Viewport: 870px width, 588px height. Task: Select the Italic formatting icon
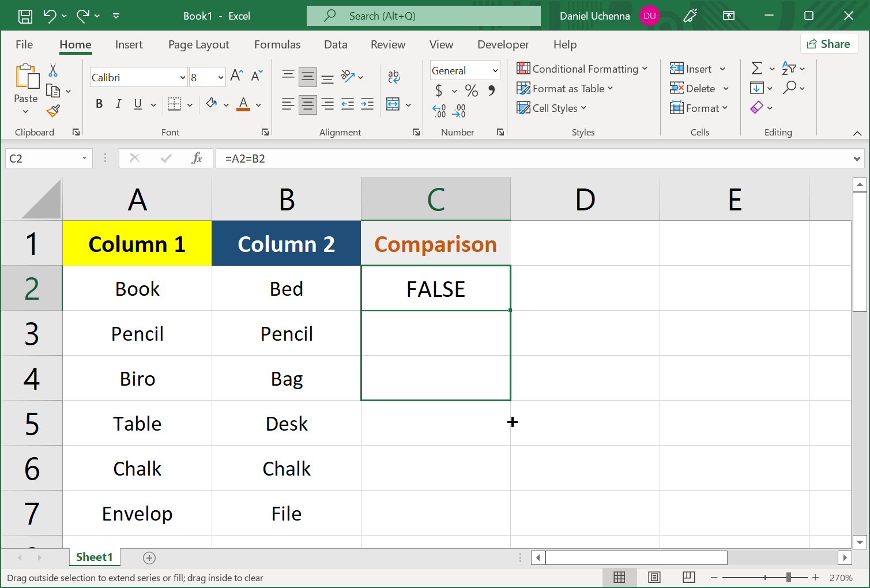[x=118, y=104]
